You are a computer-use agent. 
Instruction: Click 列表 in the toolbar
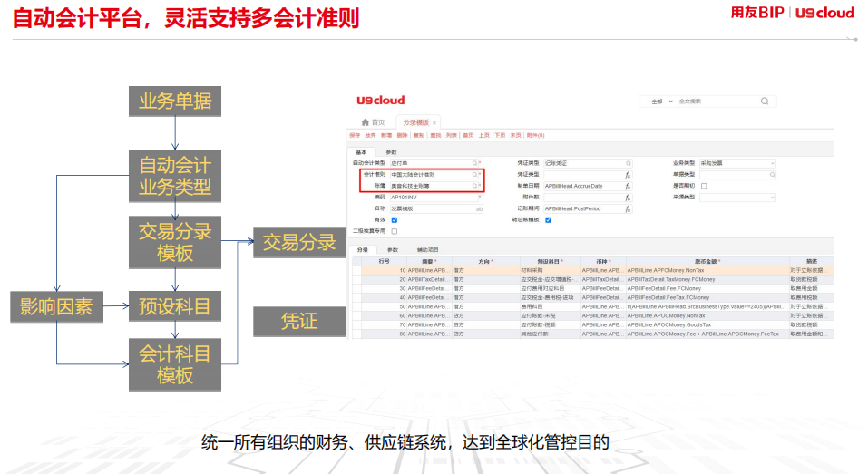[x=452, y=136]
